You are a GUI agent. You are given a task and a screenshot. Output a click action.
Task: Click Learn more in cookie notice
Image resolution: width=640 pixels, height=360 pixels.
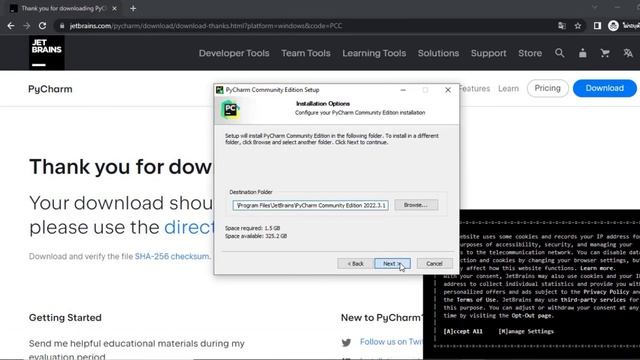coord(597,268)
